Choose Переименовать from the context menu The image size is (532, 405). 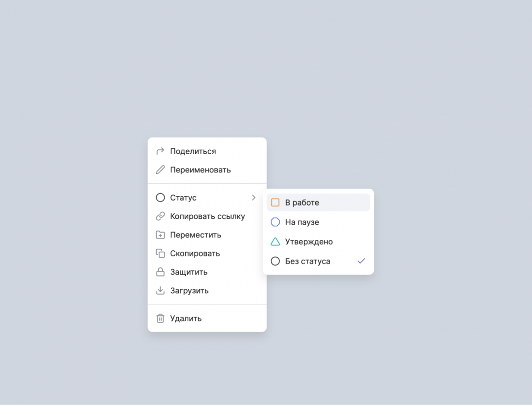[x=207, y=170]
